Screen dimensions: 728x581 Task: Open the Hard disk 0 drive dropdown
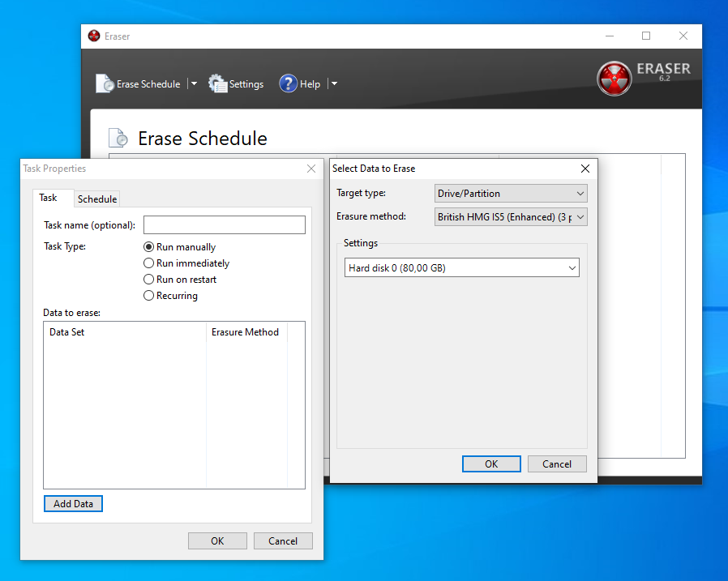tap(462, 267)
